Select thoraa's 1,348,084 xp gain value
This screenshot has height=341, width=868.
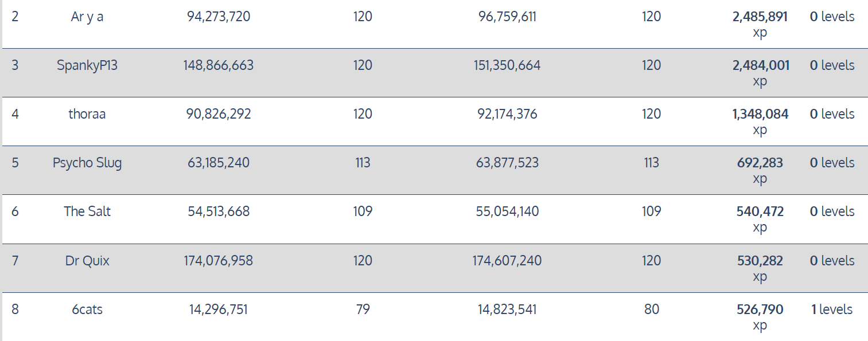point(760,115)
